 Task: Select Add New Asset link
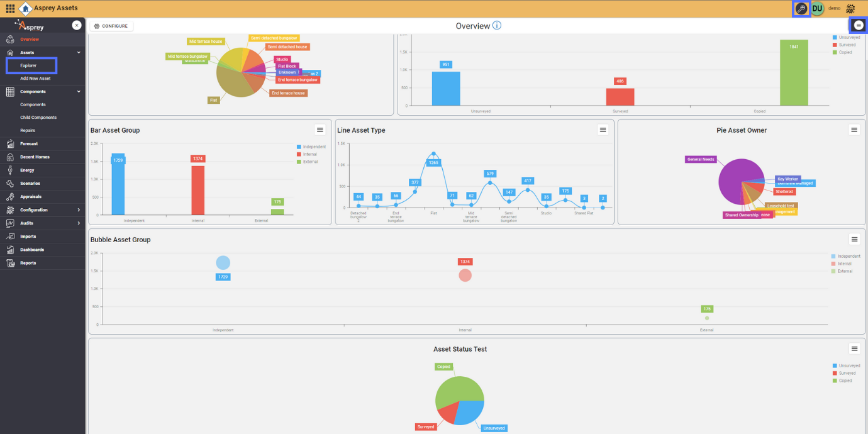click(35, 79)
